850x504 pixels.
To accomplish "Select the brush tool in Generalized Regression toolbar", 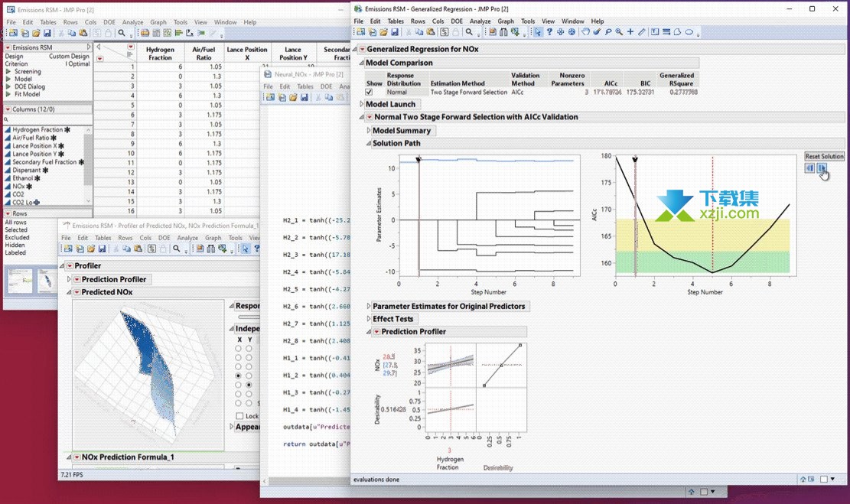I will click(597, 32).
